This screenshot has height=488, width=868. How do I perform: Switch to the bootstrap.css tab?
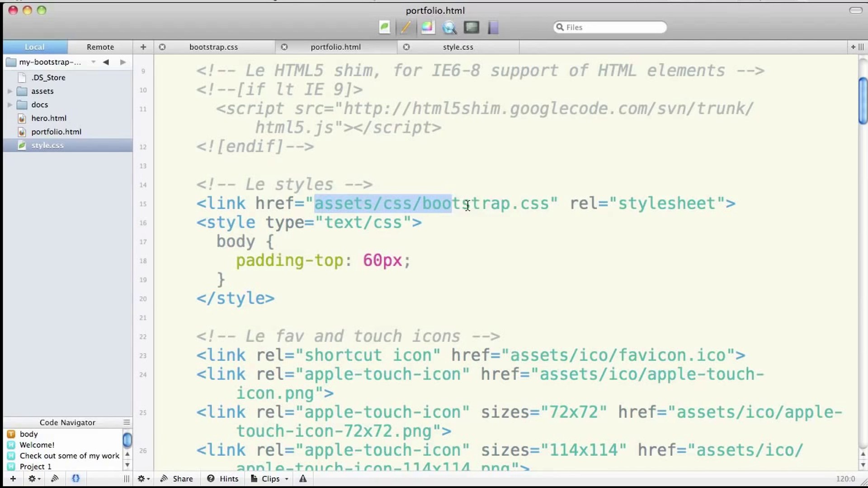coord(213,47)
